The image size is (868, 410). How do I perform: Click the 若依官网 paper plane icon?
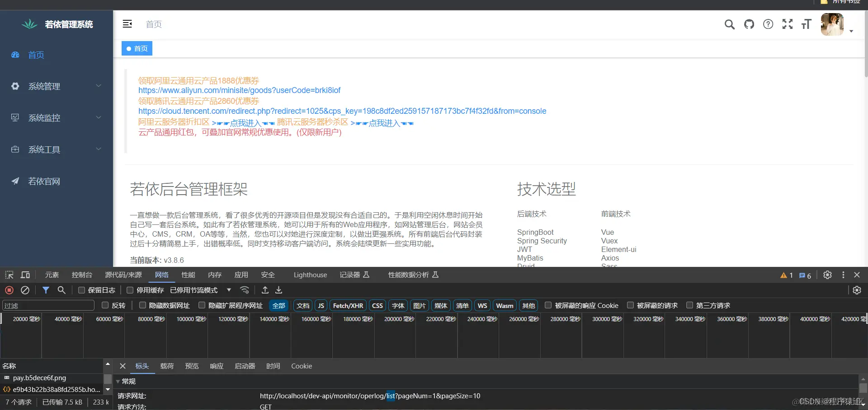[15, 181]
